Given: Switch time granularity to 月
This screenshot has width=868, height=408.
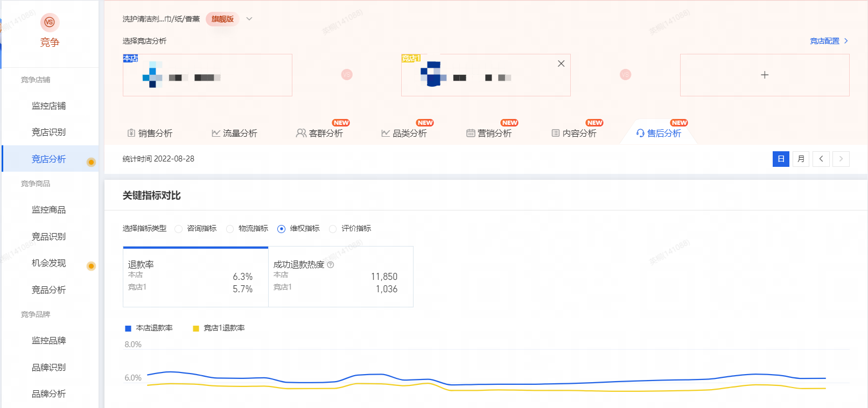Looking at the screenshot, I should click(801, 159).
